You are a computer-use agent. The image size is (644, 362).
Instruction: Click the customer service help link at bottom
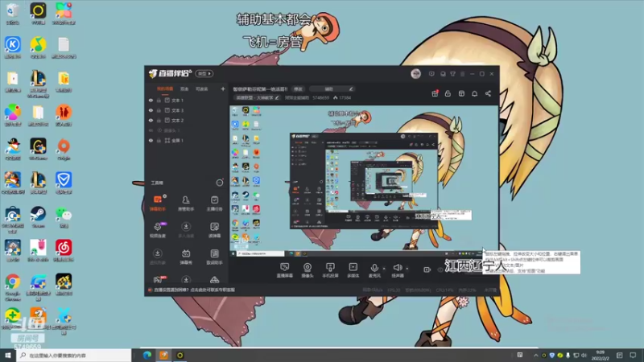194,290
